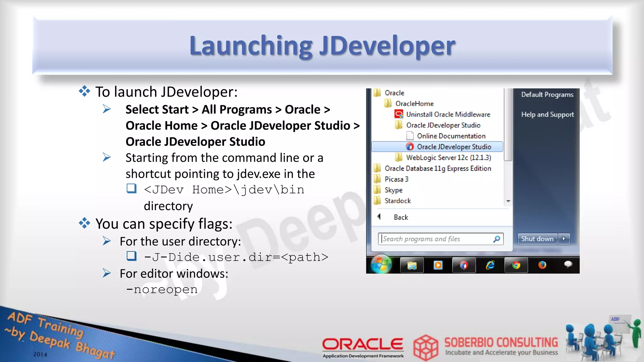Click the Windows Start orb button
Viewport: 644px width, 362px height.
[381, 264]
